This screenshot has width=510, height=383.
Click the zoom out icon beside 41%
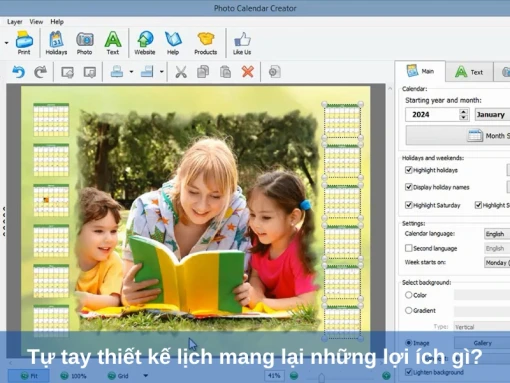pos(294,376)
